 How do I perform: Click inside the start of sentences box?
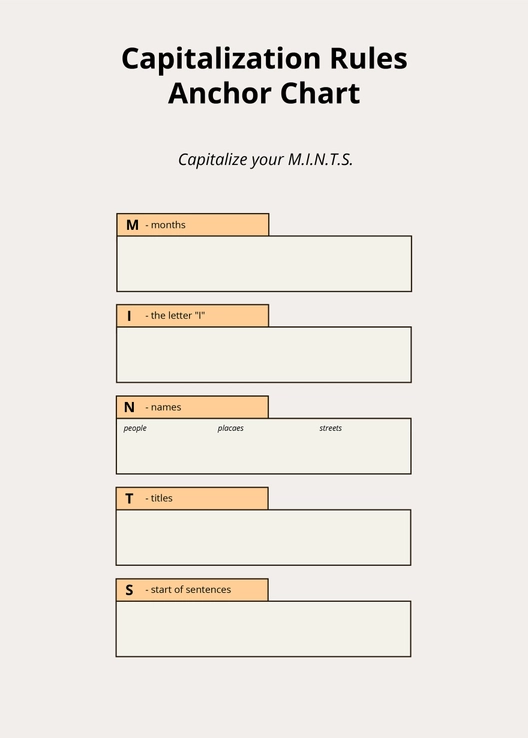coord(264,629)
